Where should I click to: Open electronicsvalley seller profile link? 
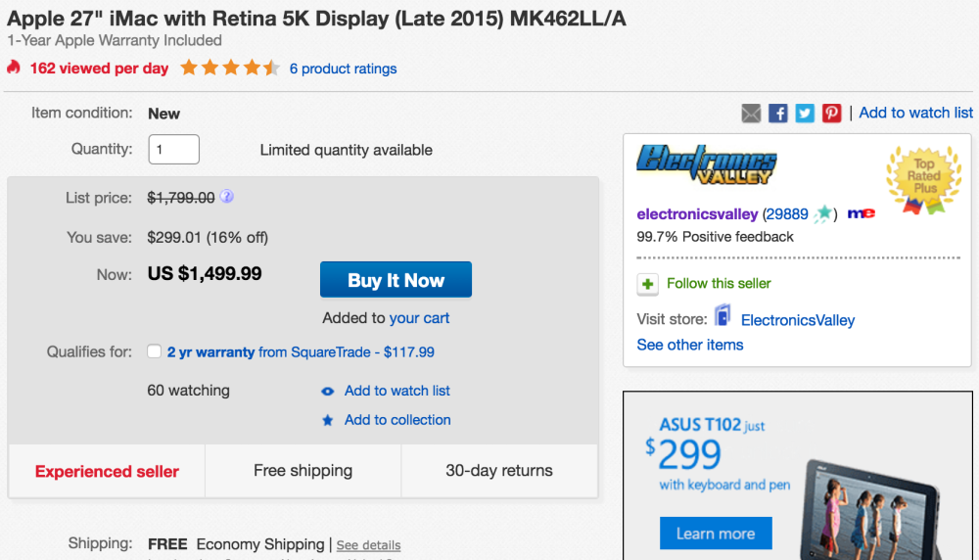(x=697, y=213)
